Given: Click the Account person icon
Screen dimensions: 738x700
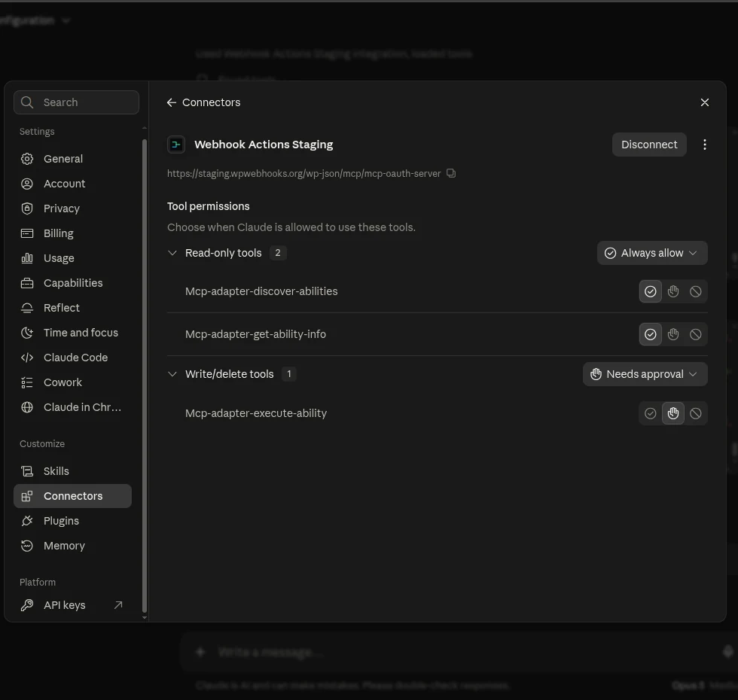Looking at the screenshot, I should click(x=27, y=184).
